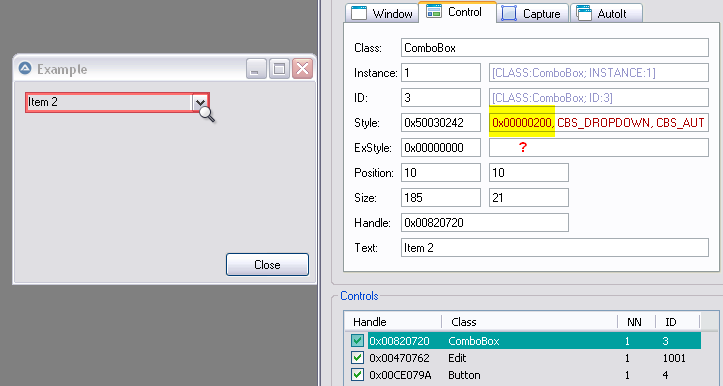This screenshot has height=386, width=723.
Task: Switch to the Capture tab
Action: 532,13
